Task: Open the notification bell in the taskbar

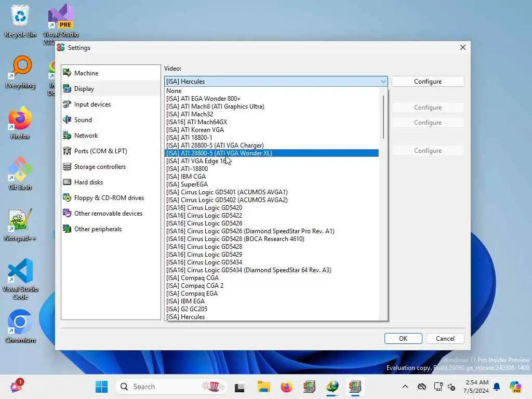Action: click(497, 387)
